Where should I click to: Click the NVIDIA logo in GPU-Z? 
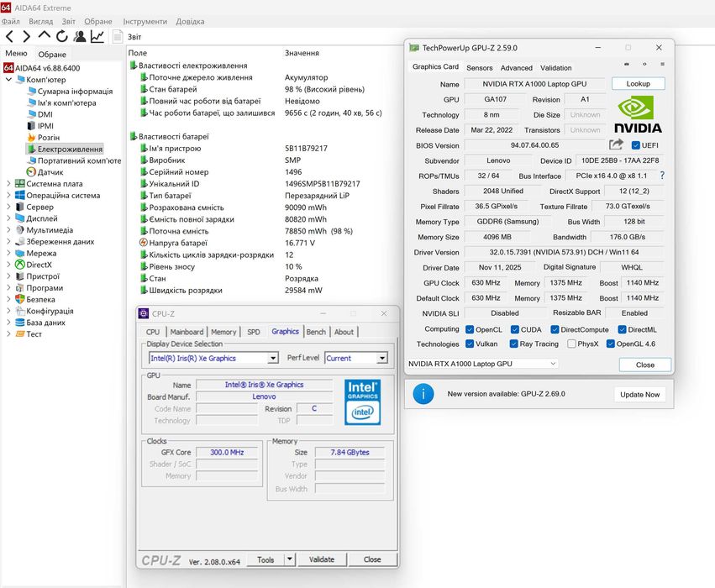point(638,115)
